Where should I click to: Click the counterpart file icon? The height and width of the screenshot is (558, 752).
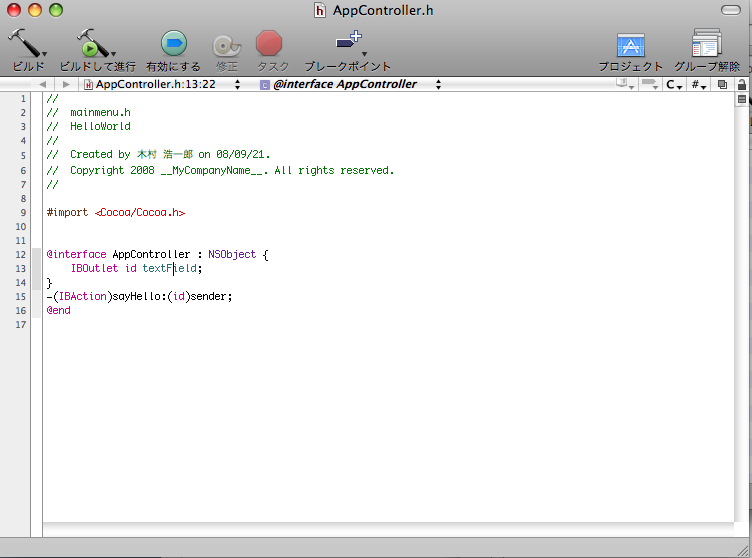click(x=722, y=84)
